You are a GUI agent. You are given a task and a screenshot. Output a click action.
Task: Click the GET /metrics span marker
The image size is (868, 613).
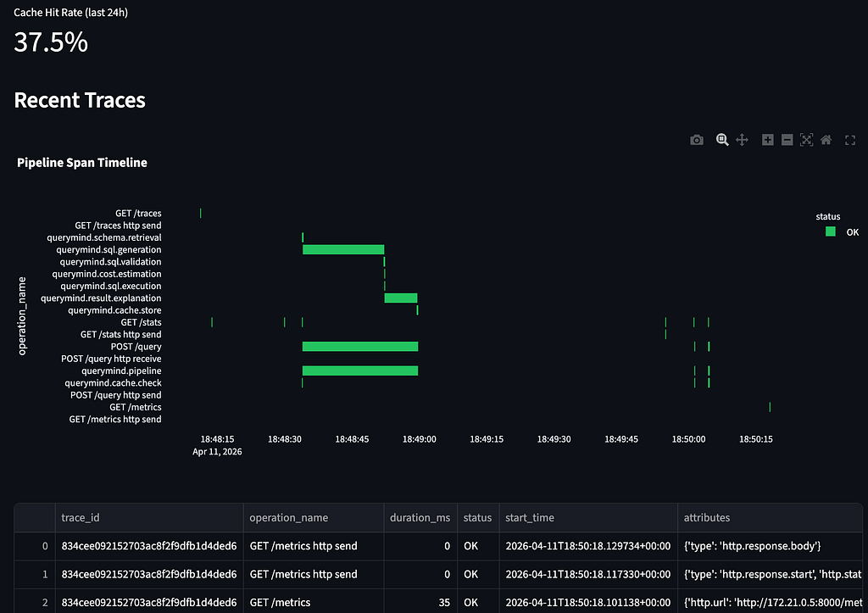click(x=770, y=407)
